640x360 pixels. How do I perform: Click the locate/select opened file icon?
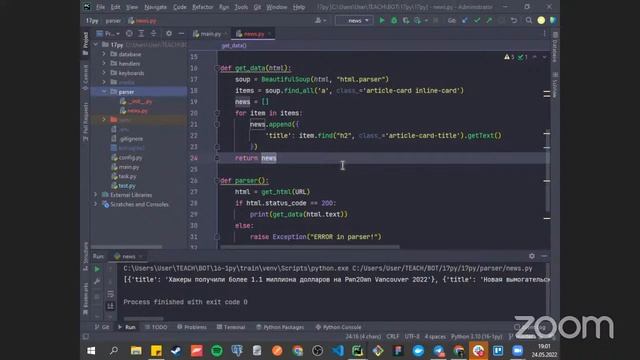tap(129, 33)
